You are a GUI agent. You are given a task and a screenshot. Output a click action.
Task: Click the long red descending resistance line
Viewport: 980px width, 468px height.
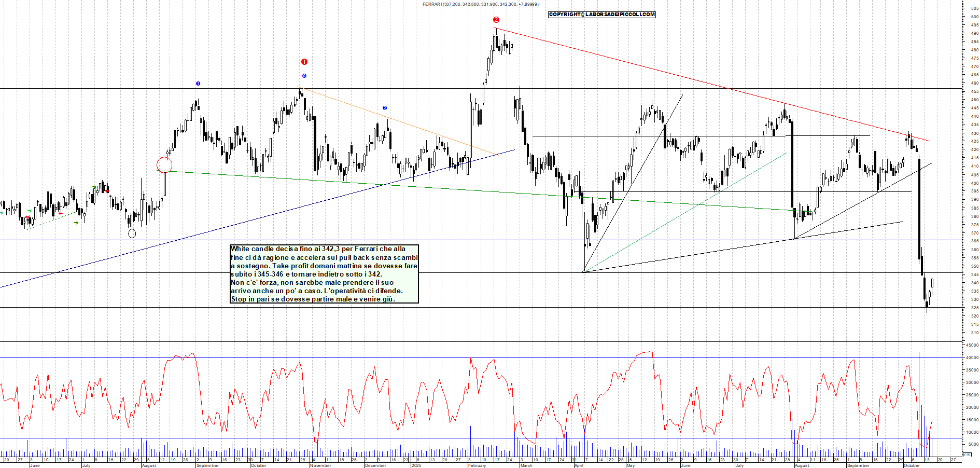674,73
